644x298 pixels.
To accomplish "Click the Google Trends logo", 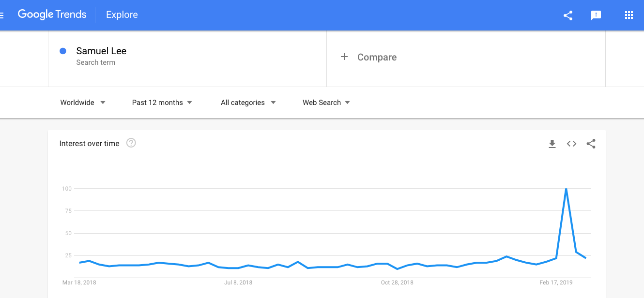I will click(x=52, y=15).
